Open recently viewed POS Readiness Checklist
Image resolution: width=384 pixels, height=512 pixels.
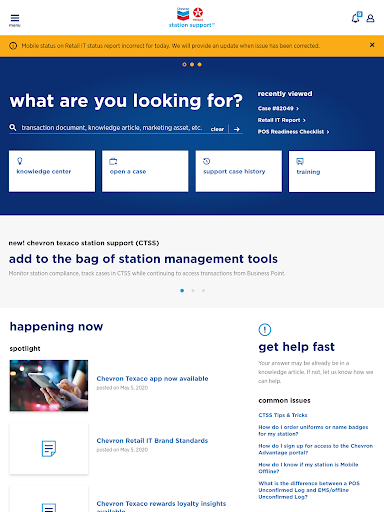293,132
